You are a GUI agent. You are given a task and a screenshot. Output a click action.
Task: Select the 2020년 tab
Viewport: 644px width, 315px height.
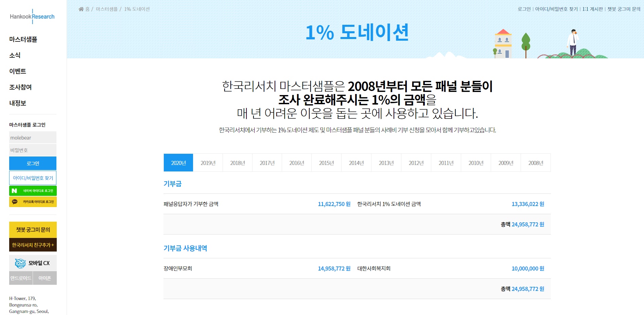pos(178,163)
